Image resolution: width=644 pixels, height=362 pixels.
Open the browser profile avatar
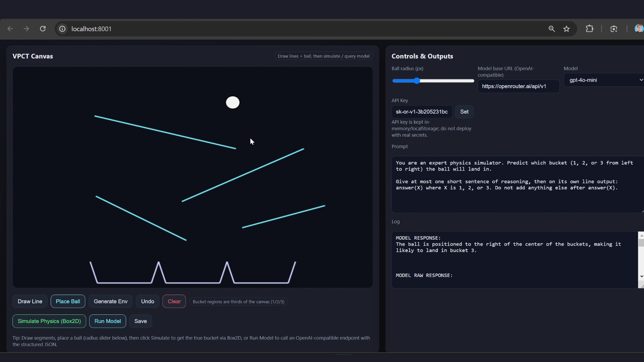pyautogui.click(x=639, y=29)
